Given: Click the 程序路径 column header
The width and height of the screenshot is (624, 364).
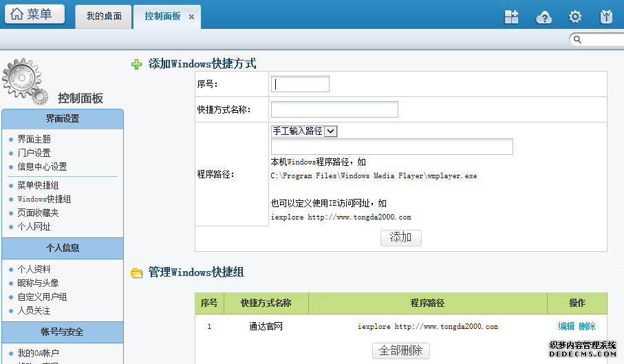Looking at the screenshot, I should 428,303.
